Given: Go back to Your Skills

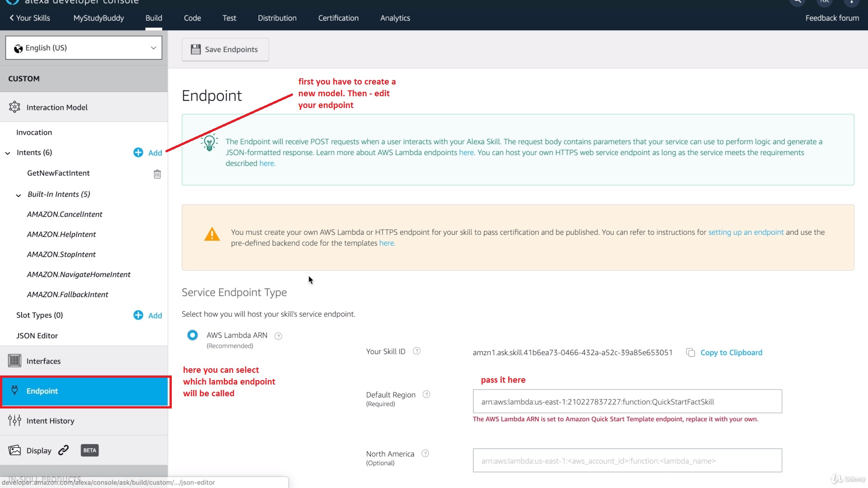Looking at the screenshot, I should [30, 18].
